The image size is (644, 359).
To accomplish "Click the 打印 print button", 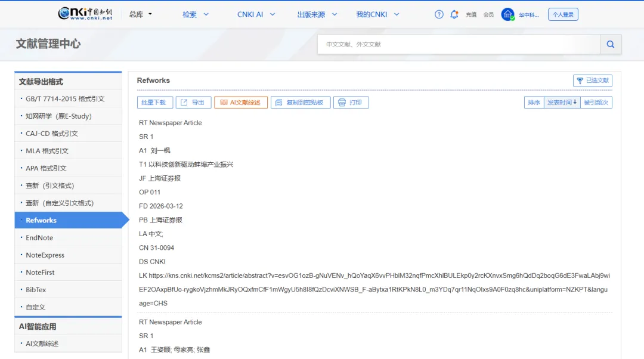I will point(351,103).
